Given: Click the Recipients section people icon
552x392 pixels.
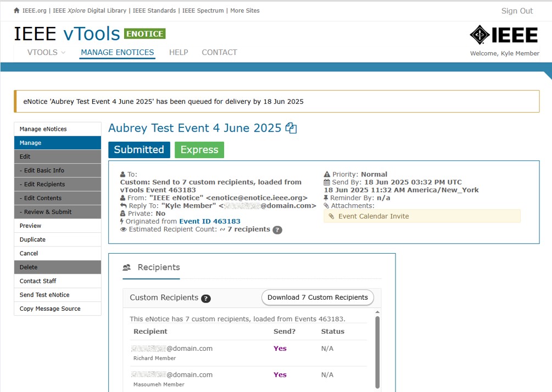Looking at the screenshot, I should click(x=126, y=267).
